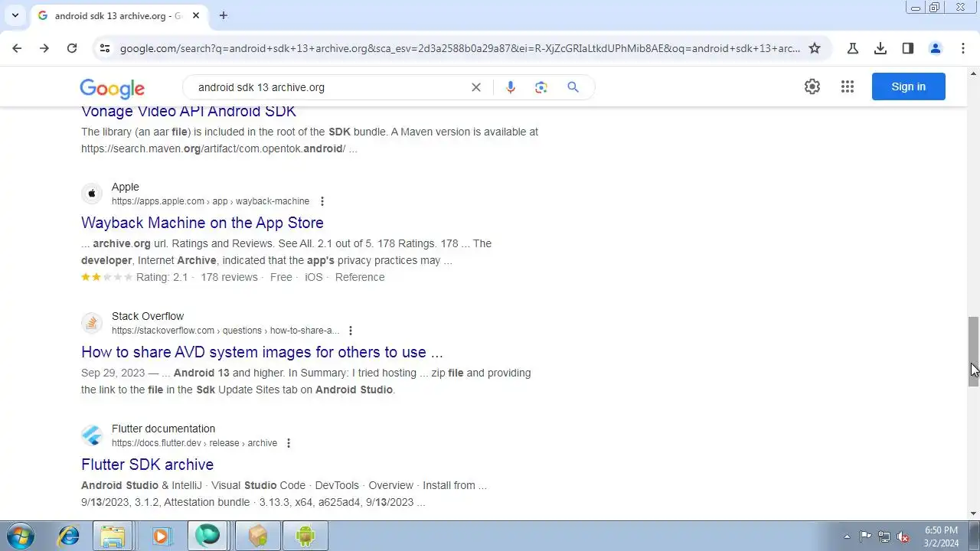
Task: Open the tab search dropdown arrow
Action: (15, 15)
